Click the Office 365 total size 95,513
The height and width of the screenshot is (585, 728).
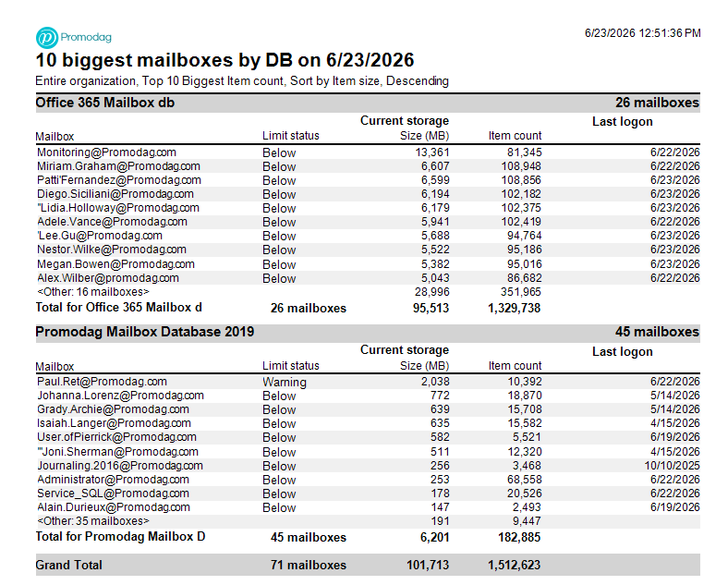tap(431, 308)
